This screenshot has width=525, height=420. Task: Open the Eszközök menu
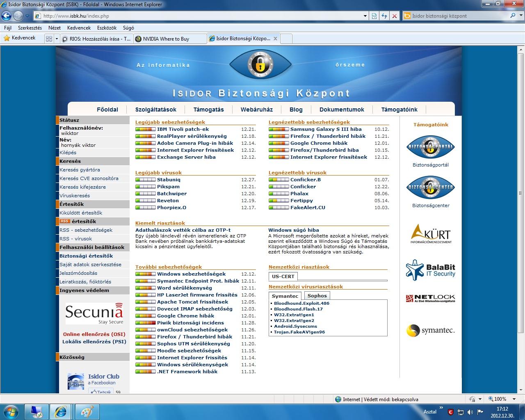coord(107,28)
